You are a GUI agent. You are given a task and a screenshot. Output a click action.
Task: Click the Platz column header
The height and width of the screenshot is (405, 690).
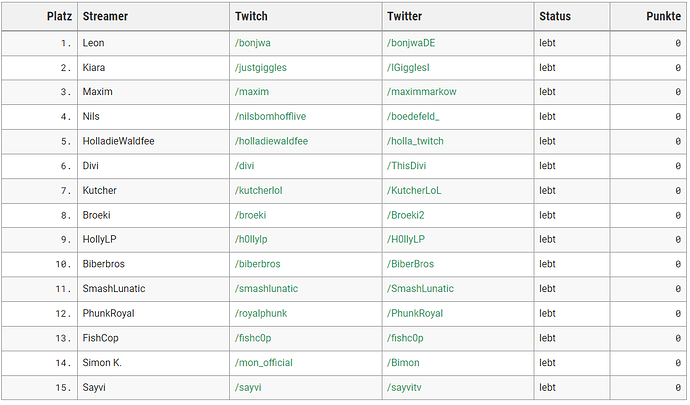pos(59,17)
